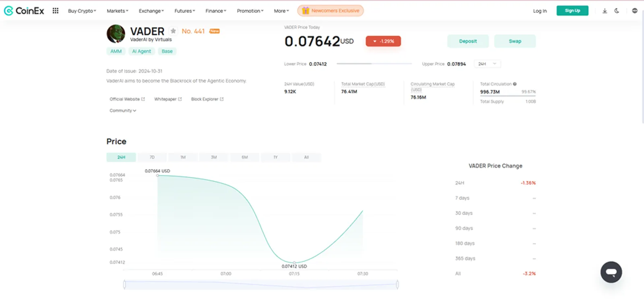
Task: Open Buy Crypto dropdown menu
Action: point(82,11)
